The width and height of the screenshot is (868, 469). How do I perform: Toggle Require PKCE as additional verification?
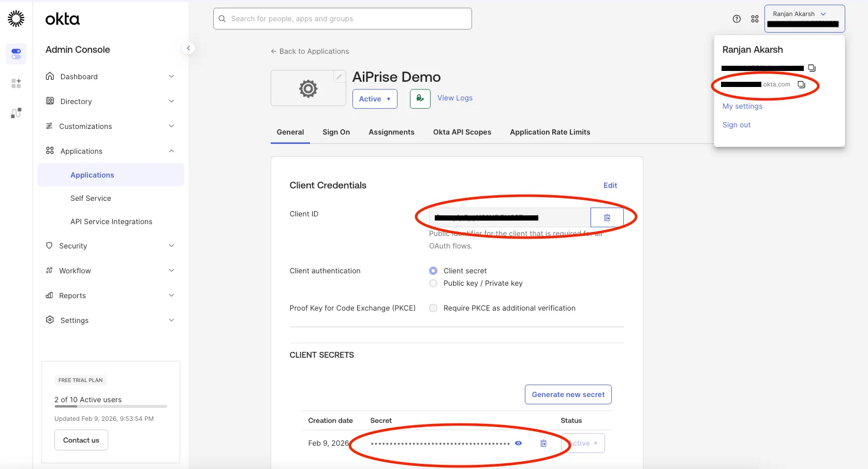click(x=433, y=308)
